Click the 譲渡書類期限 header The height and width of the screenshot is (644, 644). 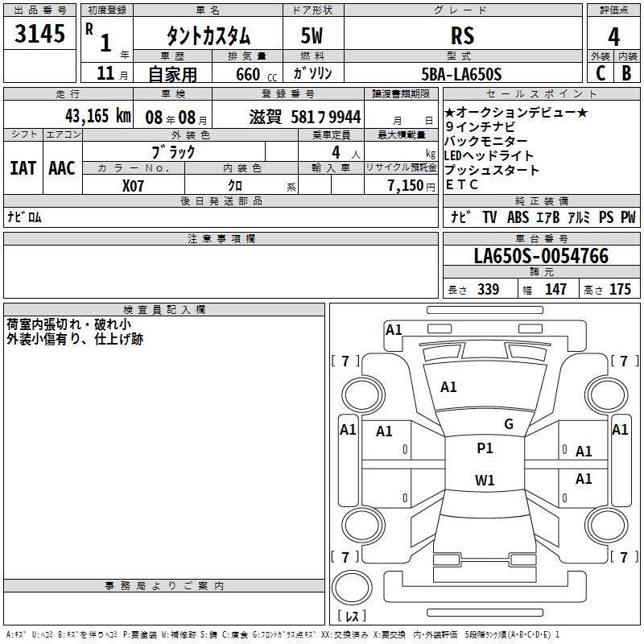(401, 93)
